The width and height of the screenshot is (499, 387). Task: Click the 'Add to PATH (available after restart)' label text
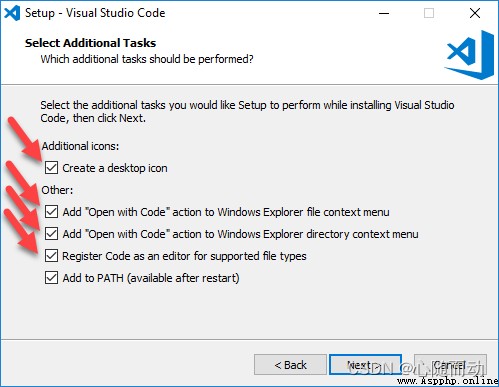[151, 278]
